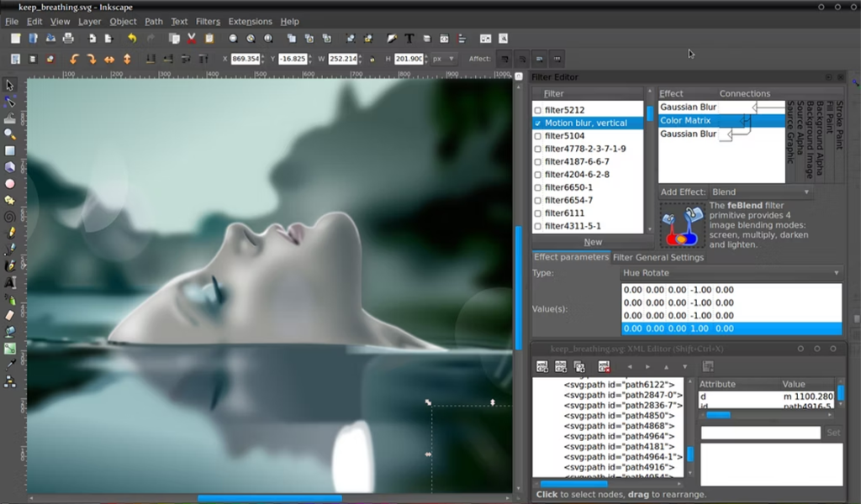Open the Object menu
This screenshot has height=504, width=861.
pyautogui.click(x=123, y=21)
